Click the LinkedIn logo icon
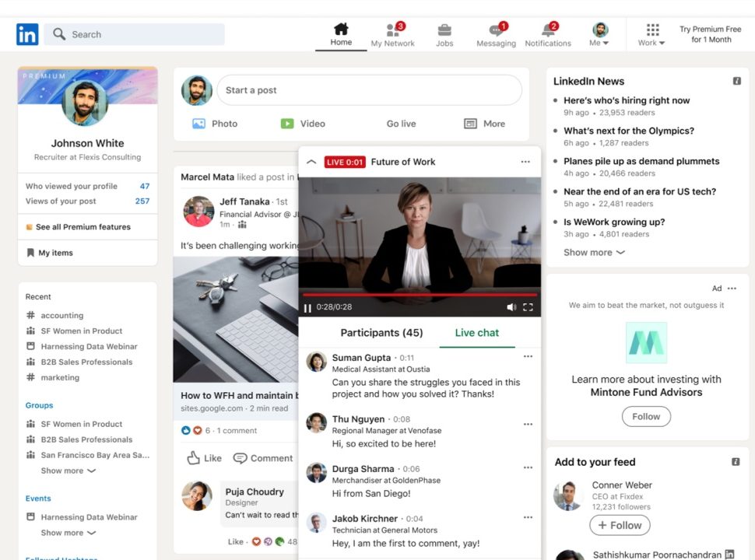This screenshot has height=560, width=755. pos(27,34)
